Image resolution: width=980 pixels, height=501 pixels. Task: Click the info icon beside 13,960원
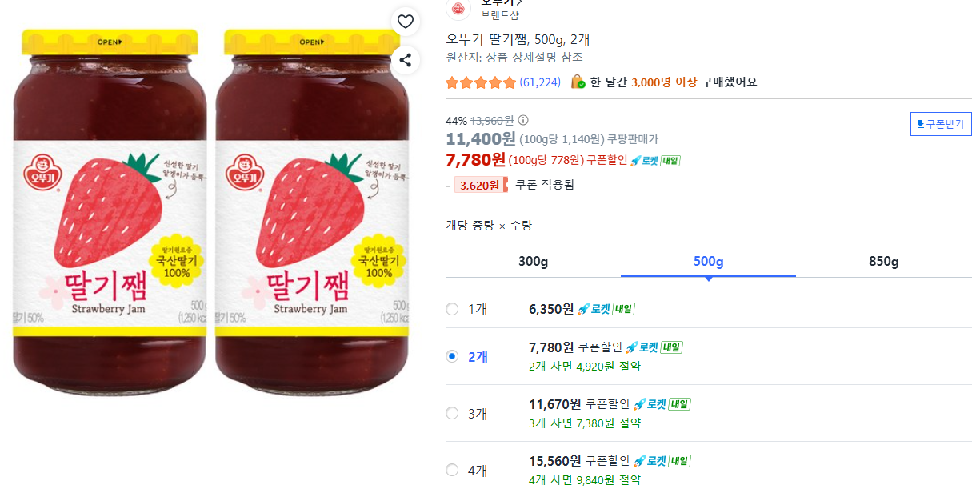523,120
